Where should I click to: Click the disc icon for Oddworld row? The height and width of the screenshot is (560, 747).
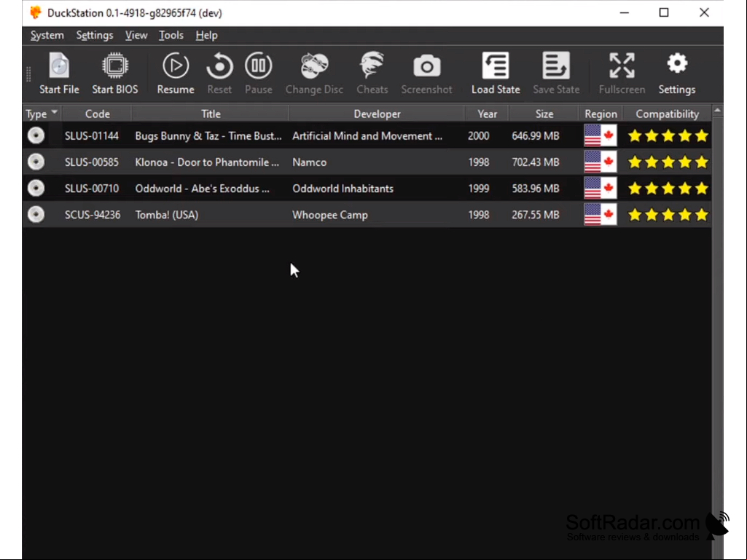[36, 188]
